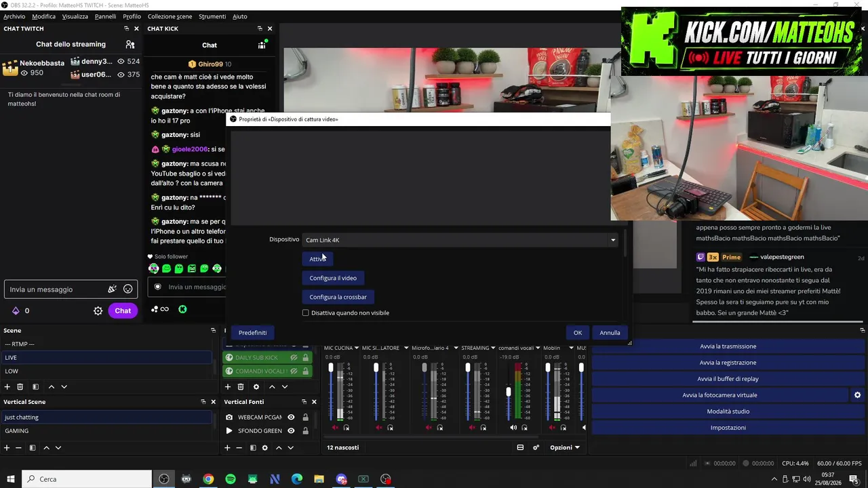Screen dimensions: 868x488
Task: Add a source in the sources toolbar
Action: pos(228,386)
